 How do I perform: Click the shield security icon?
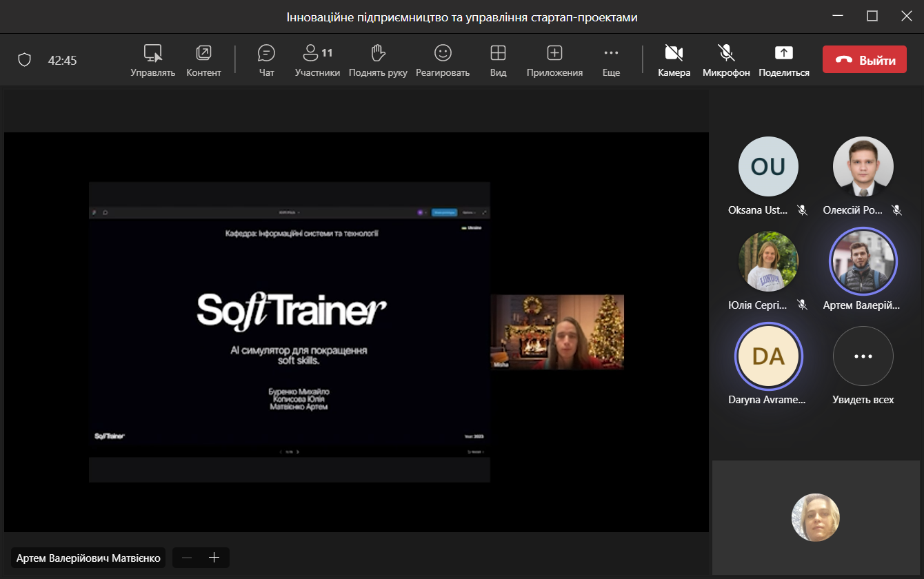25,61
